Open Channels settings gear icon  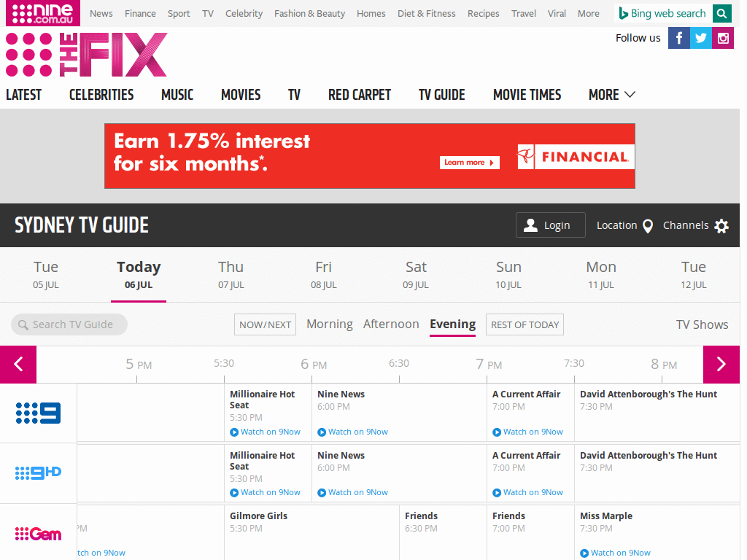721,226
